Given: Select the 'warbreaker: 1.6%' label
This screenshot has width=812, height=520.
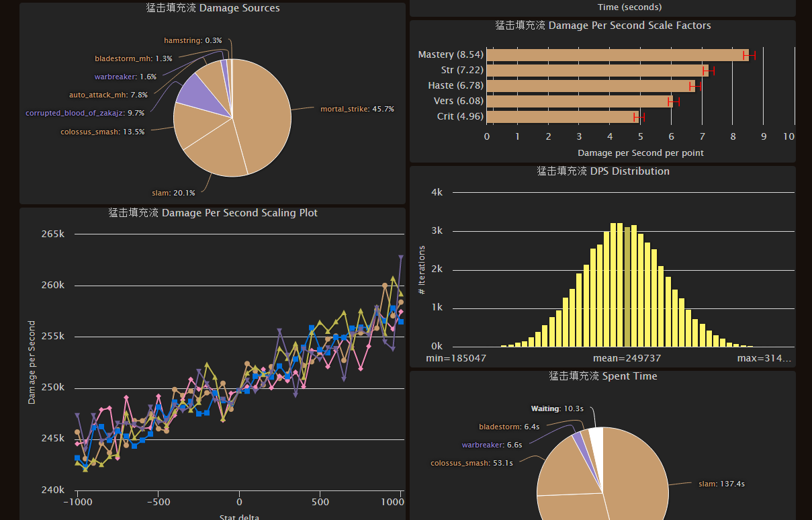Looking at the screenshot, I should pyautogui.click(x=126, y=77).
